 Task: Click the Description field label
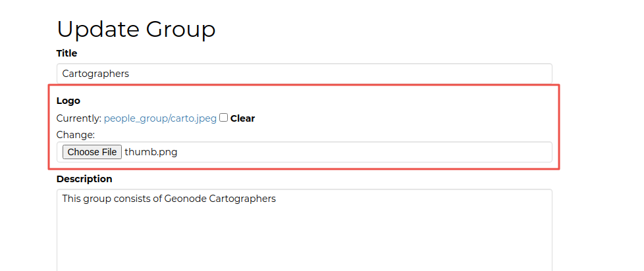click(84, 179)
